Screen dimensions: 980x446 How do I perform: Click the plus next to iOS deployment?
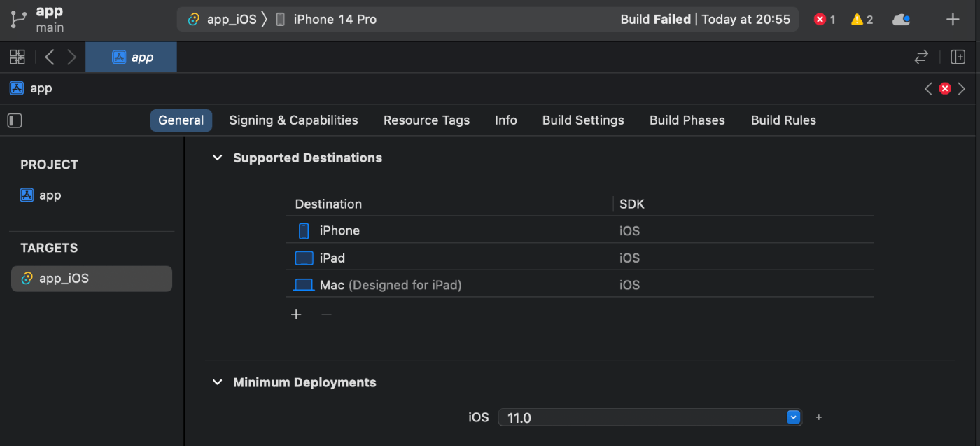819,418
